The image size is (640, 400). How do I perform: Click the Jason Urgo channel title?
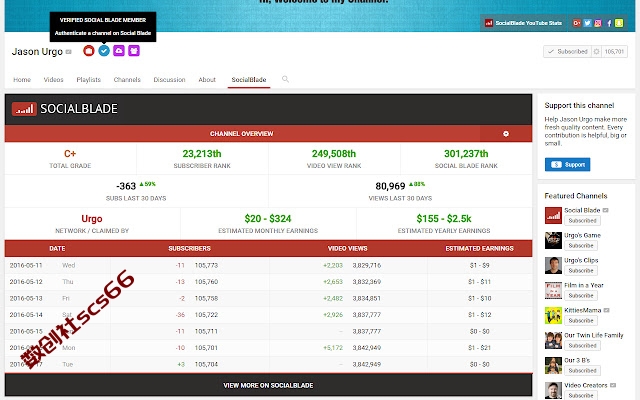pos(37,51)
